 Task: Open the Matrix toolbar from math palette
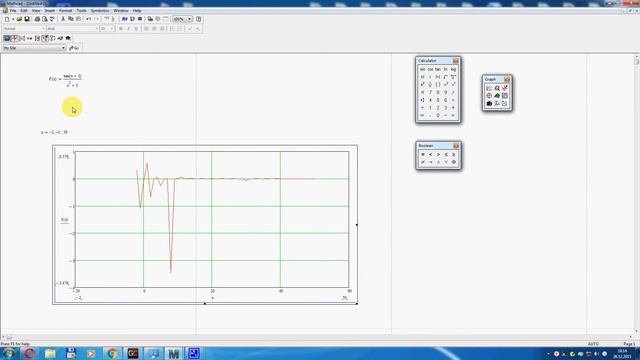click(x=22, y=38)
